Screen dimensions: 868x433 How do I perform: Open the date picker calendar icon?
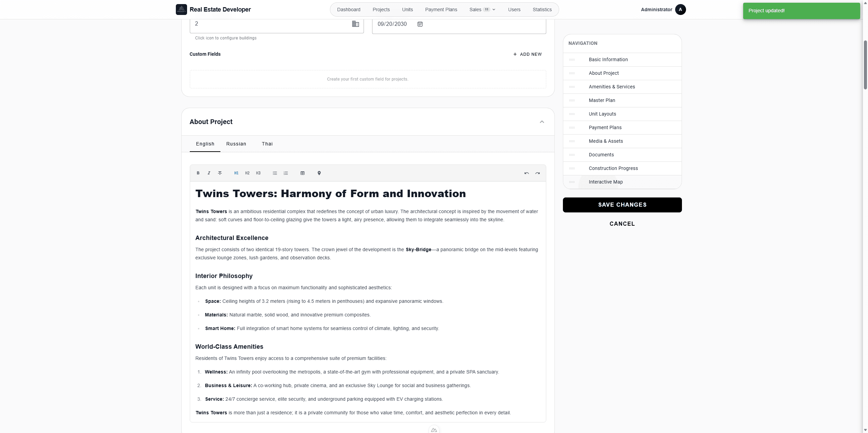420,24
